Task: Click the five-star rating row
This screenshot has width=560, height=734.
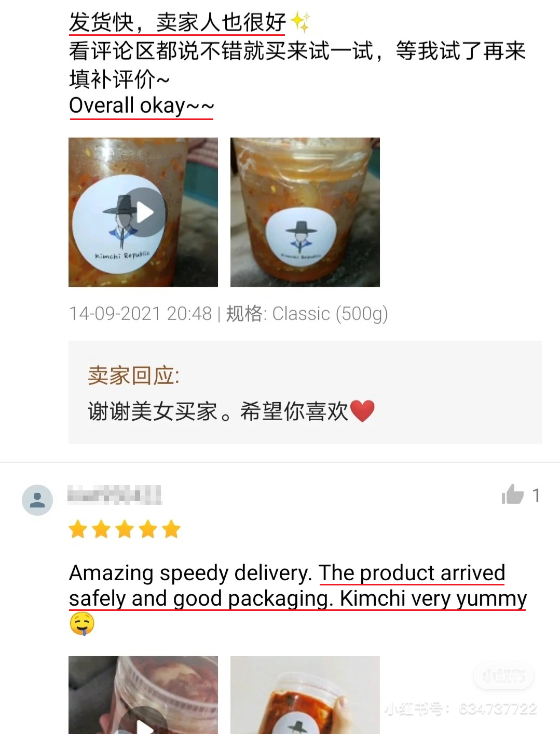Action: coord(125,529)
